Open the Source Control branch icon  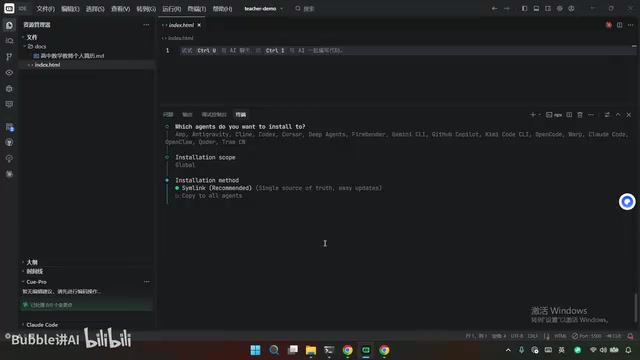9,57
